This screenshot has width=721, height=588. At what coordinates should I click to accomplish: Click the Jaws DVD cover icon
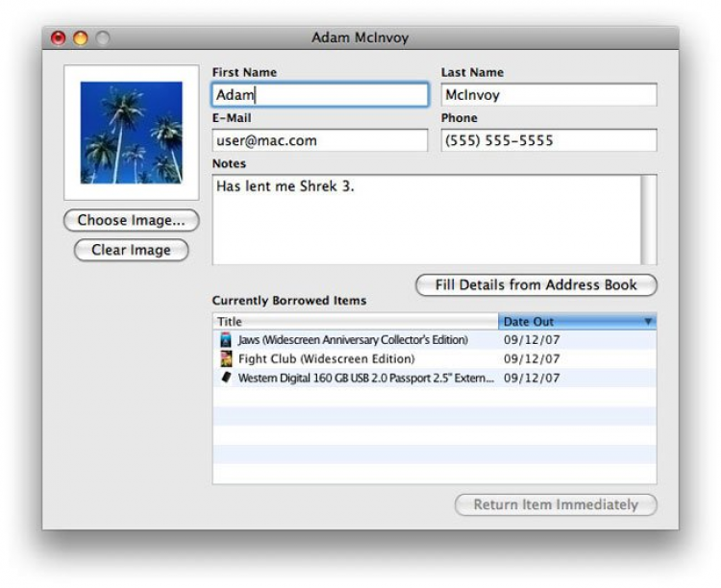coord(225,340)
